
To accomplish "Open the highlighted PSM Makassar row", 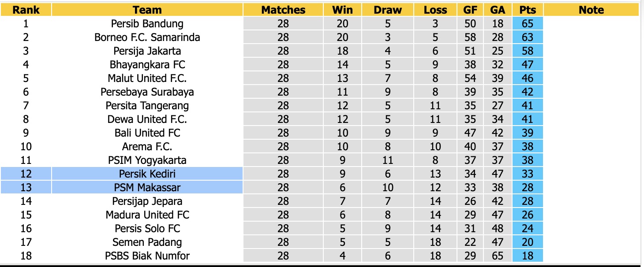I will (x=147, y=187).
